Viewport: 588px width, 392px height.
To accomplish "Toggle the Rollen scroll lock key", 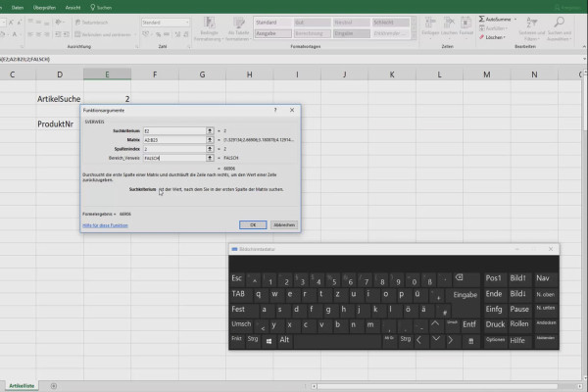I will click(x=519, y=324).
